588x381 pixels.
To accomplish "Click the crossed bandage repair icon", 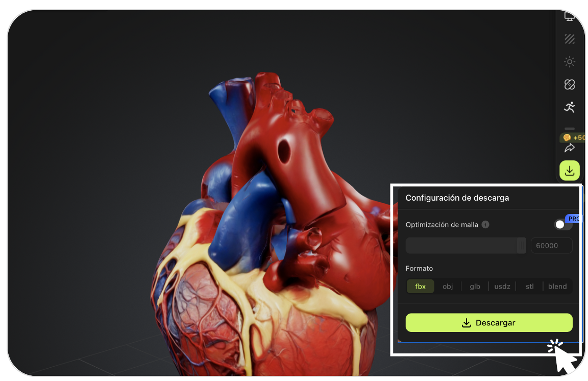I will click(x=569, y=84).
